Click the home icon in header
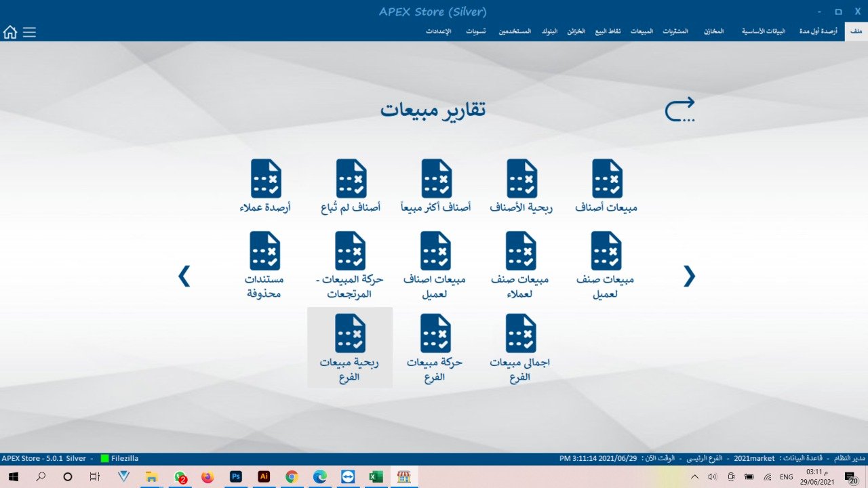The image size is (868, 488). [10, 32]
